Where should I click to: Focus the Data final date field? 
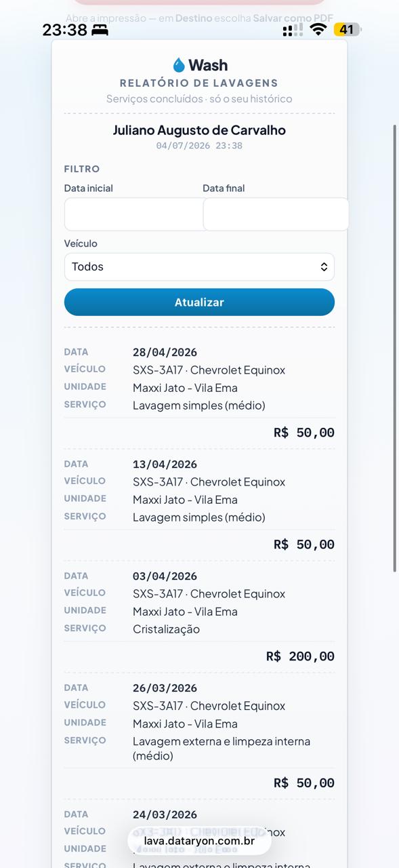[276, 214]
